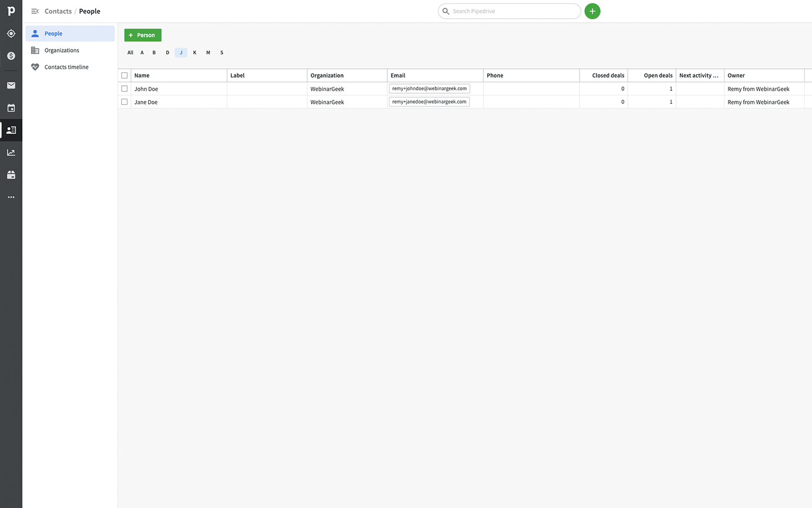This screenshot has width=812, height=508.
Task: Open Activities calendar icon in sidebar
Action: coord(11,108)
